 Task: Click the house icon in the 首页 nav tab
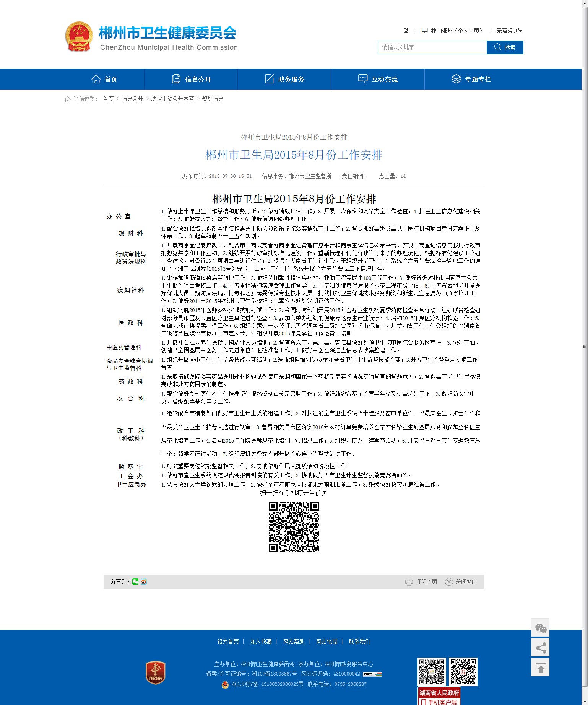tap(96, 79)
